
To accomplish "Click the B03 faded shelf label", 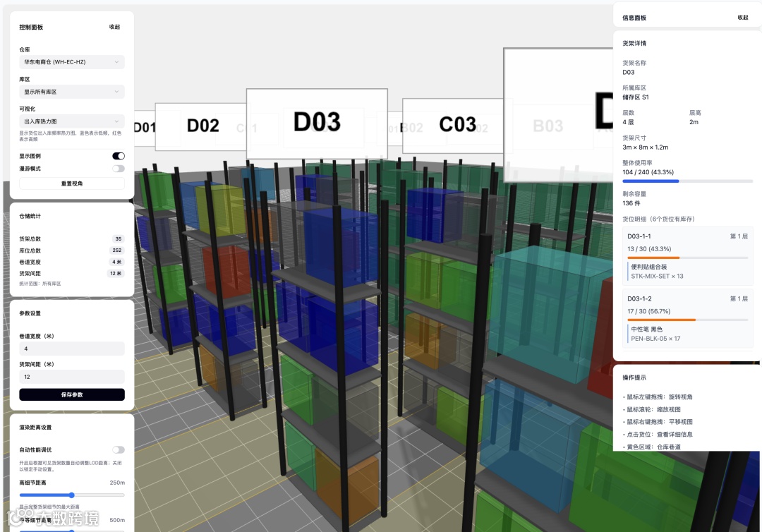I will 548,126.
